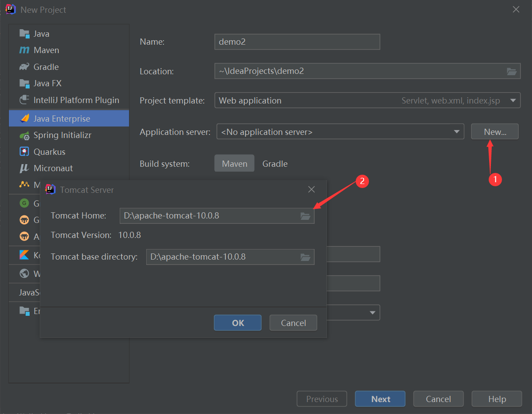This screenshot has height=414, width=532.
Task: Click the Kotlin icon in sidebar
Action: [x=24, y=255]
